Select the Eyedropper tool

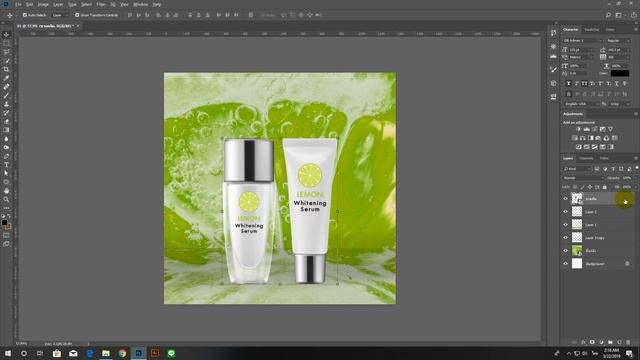click(6, 78)
